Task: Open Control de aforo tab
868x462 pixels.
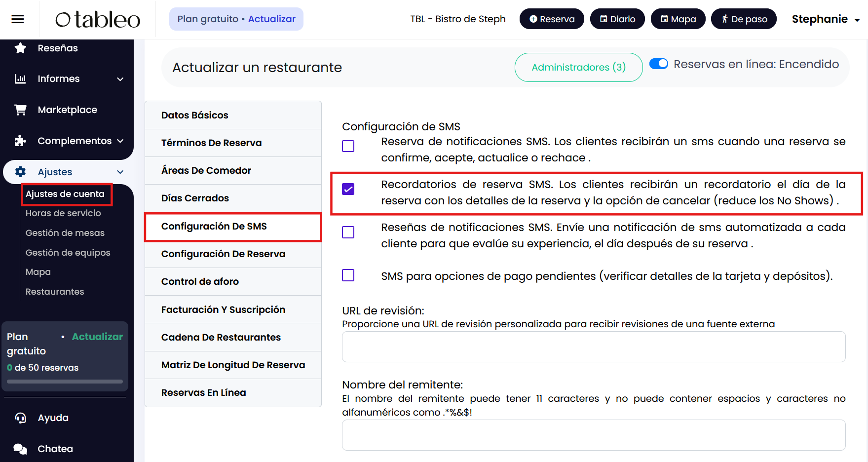Action: [x=233, y=281]
